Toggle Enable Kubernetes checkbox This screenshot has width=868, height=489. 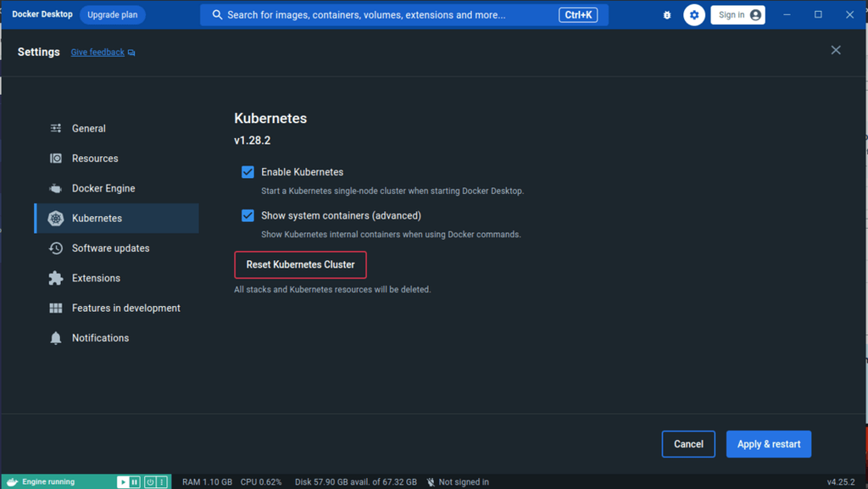pos(248,172)
